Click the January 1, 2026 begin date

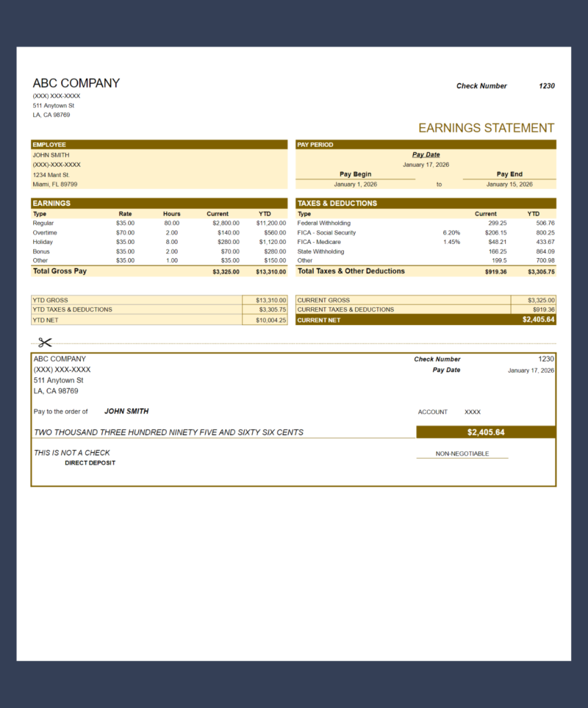pyautogui.click(x=355, y=185)
